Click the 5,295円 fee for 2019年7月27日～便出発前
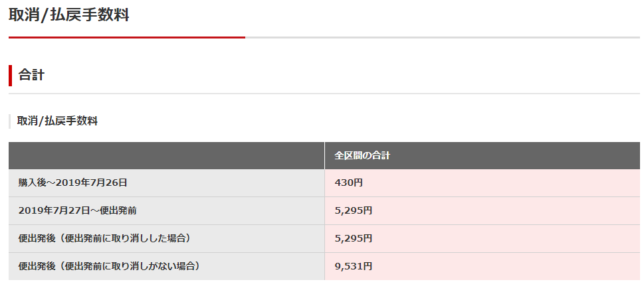 coord(354,210)
